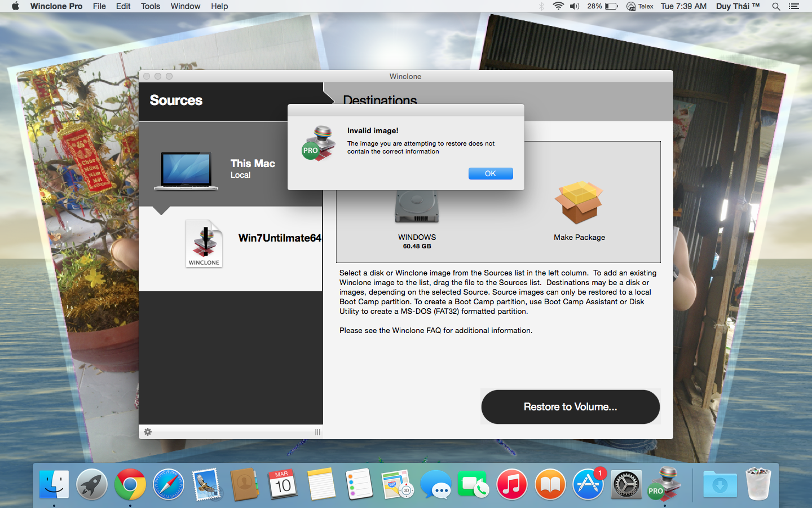Screen dimensions: 812x508
Task: Open Mail from the Dock
Action: [206, 484]
